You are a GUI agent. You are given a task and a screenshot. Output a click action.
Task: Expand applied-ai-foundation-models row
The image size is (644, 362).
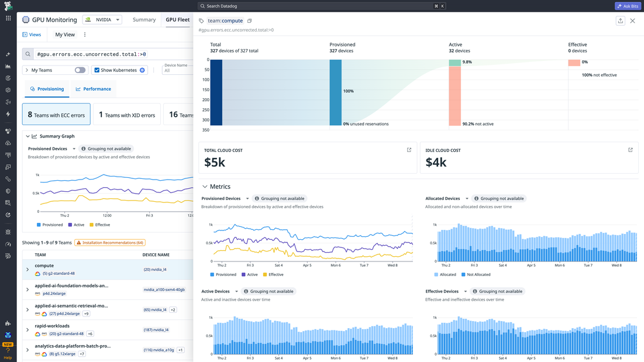click(27, 289)
